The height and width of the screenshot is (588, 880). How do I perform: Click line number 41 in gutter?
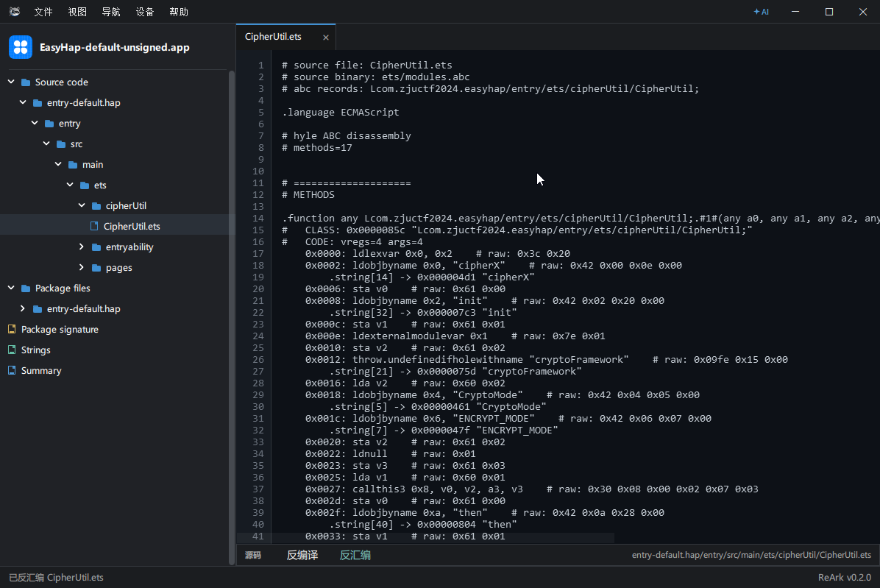click(x=258, y=536)
